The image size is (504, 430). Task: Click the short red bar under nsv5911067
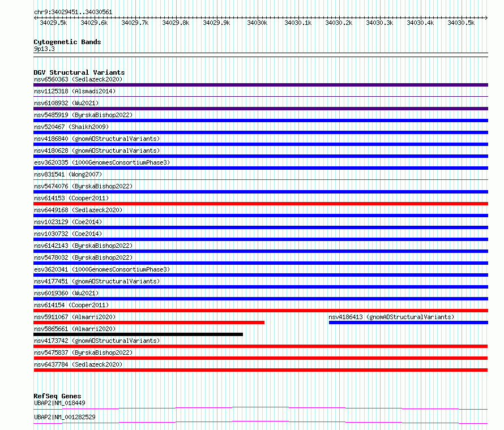point(149,322)
